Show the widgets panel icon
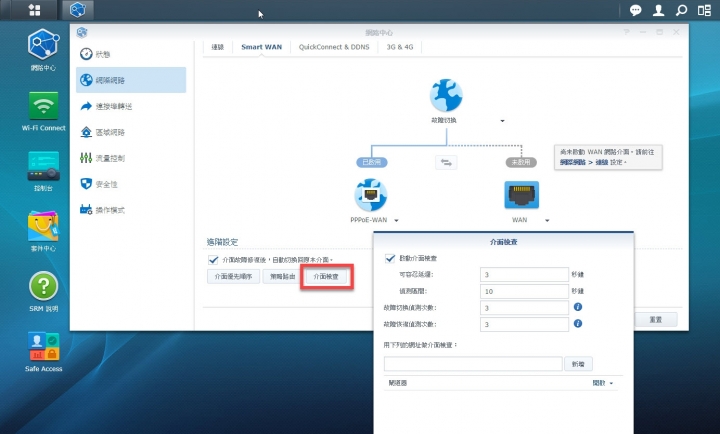This screenshot has width=720, height=434. pyautogui.click(x=704, y=10)
